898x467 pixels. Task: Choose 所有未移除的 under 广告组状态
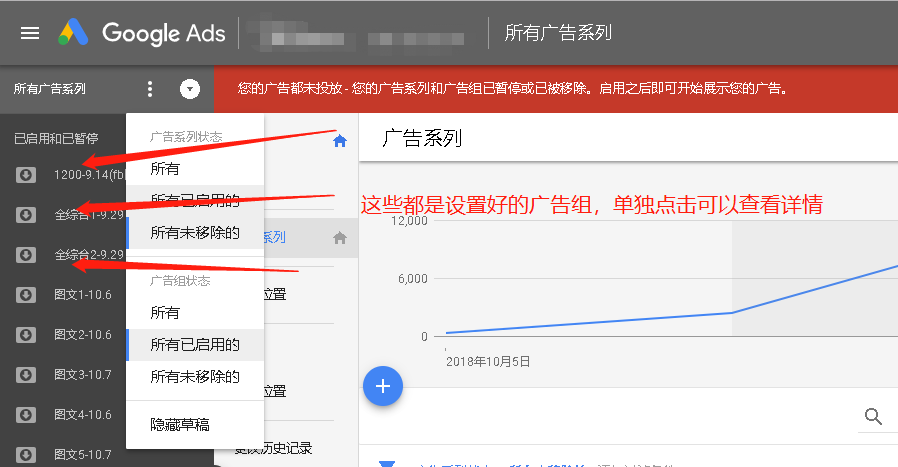click(x=195, y=377)
